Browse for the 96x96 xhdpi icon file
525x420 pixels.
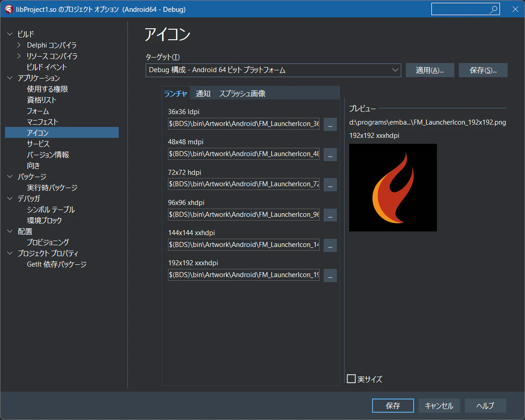[x=330, y=215]
